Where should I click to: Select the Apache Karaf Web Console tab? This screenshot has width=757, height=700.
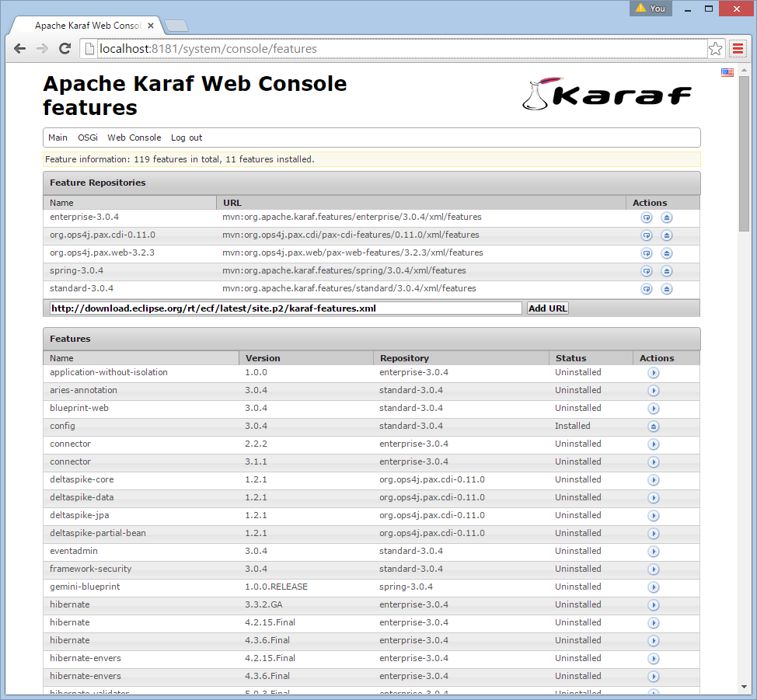click(x=88, y=26)
